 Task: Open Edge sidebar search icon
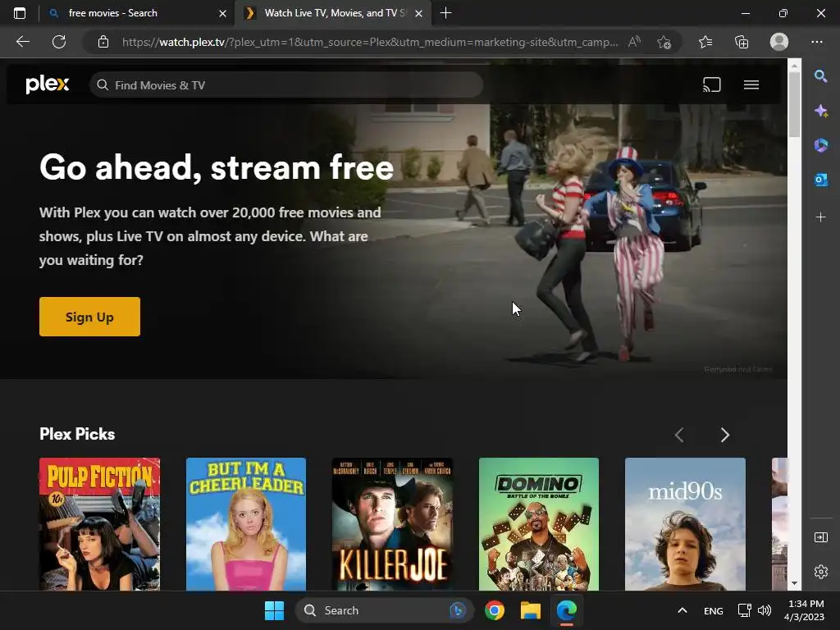tap(820, 76)
